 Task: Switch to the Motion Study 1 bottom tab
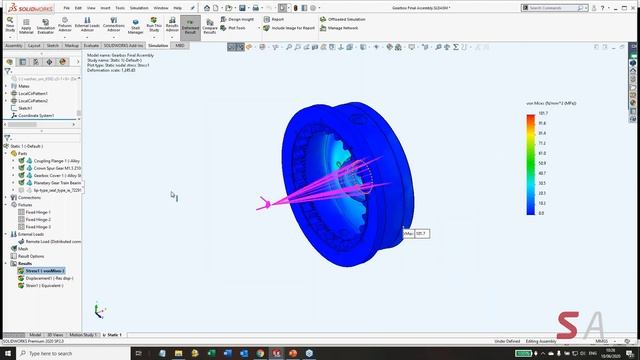[83, 335]
